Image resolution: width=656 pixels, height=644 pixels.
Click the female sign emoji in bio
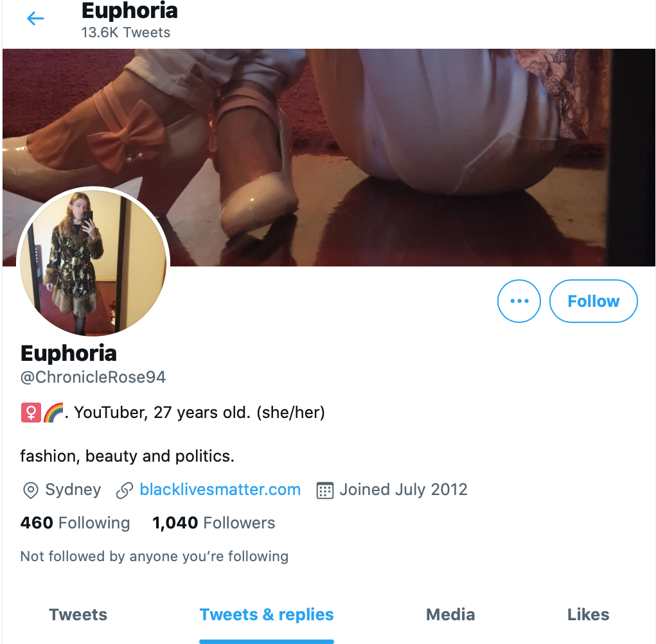pos(31,413)
